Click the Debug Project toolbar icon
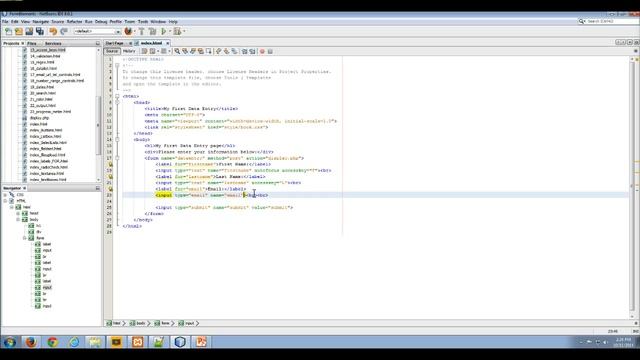Image resolution: width=640 pixels, height=360 pixels. pos(177,31)
